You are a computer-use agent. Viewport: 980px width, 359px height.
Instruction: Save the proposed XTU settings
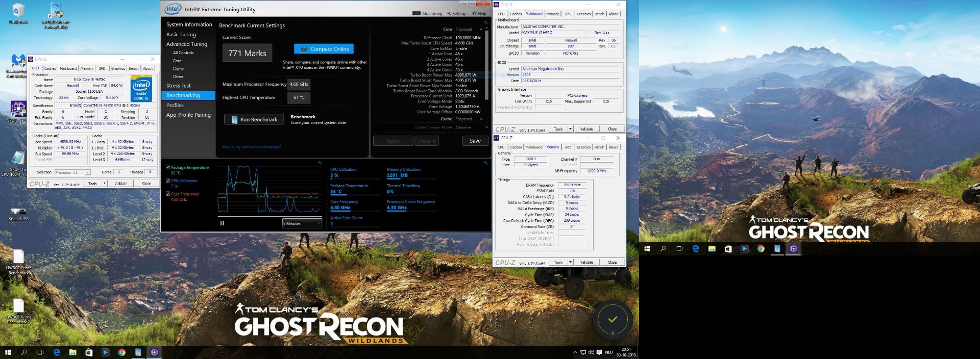(x=475, y=141)
